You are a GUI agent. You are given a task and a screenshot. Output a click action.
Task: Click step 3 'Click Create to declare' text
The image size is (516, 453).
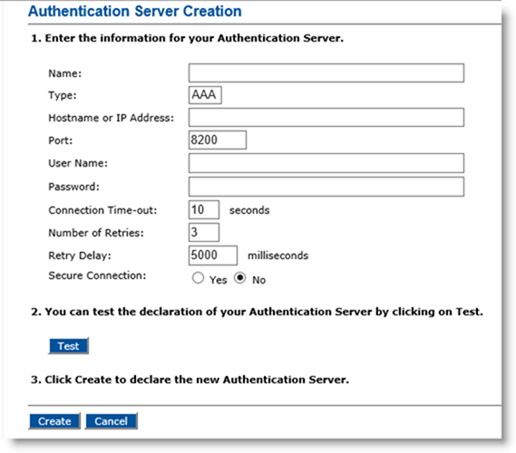(x=190, y=380)
